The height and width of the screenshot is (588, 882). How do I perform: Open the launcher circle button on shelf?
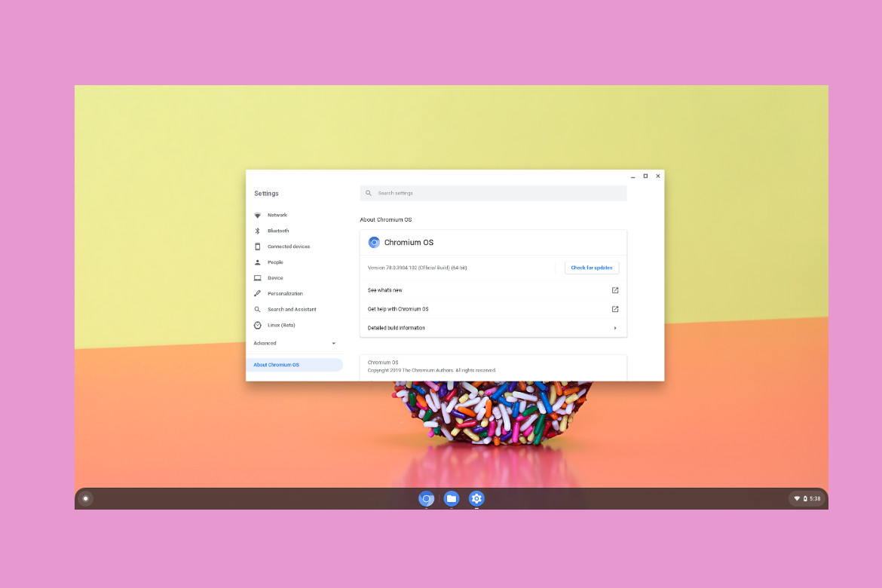point(85,498)
